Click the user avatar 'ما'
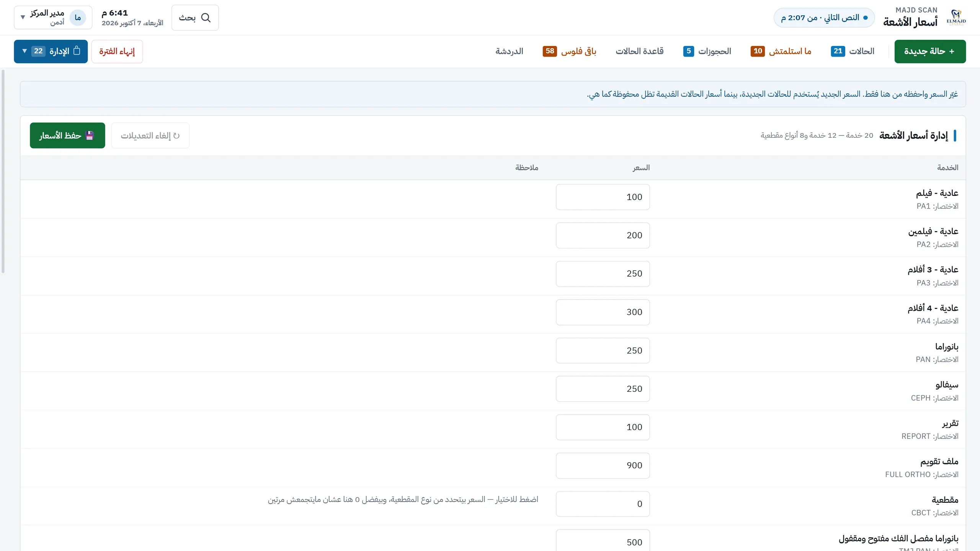The width and height of the screenshot is (980, 551). (x=78, y=18)
